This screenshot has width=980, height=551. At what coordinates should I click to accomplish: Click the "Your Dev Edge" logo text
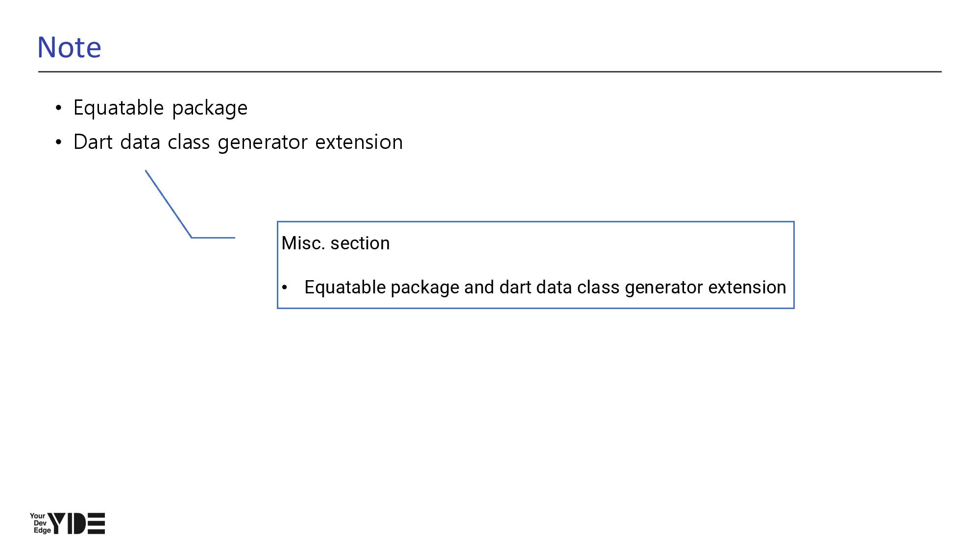click(x=39, y=523)
